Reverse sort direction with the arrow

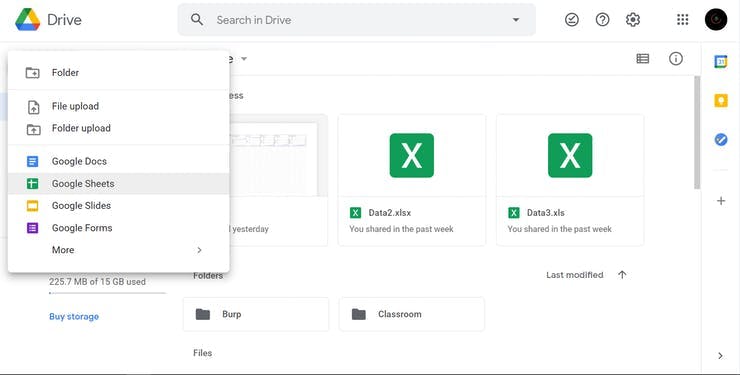(622, 275)
